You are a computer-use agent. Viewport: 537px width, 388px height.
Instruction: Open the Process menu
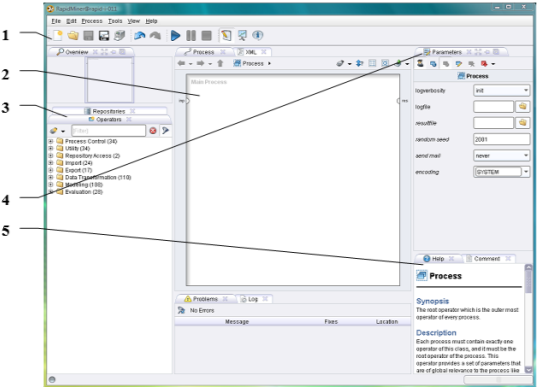[x=92, y=21]
